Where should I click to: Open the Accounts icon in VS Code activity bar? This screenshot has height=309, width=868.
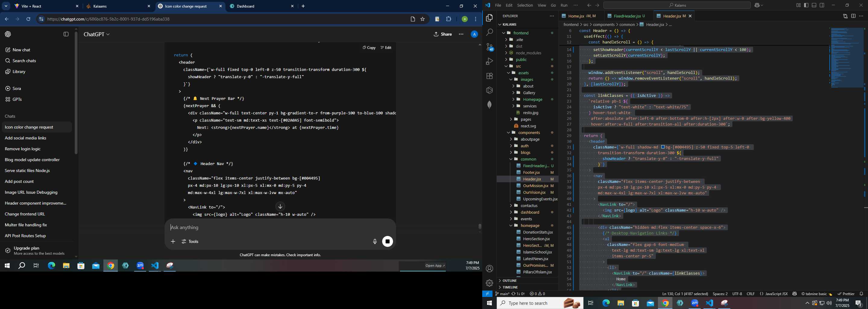coord(489,269)
